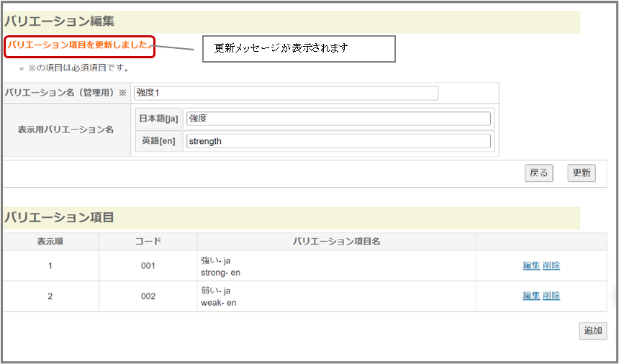Click the バリエーション名（管理用） input field
Image resolution: width=619 pixels, height=364 pixels.
coord(286,94)
